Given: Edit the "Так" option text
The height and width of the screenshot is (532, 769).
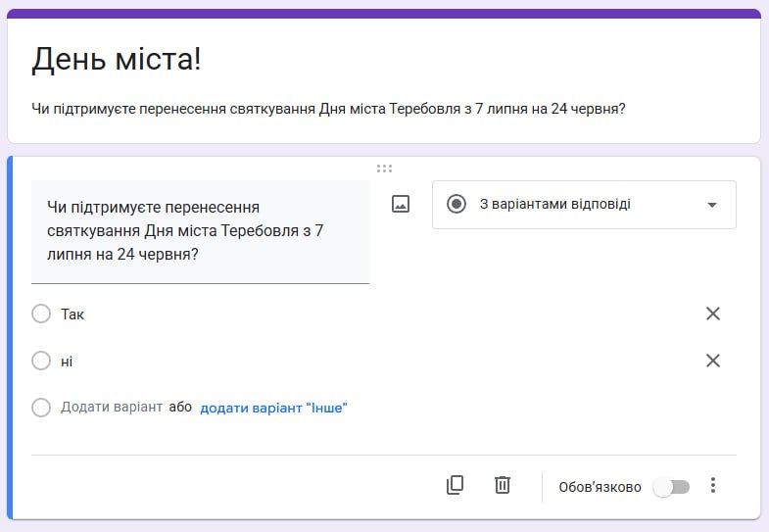Looking at the screenshot, I should tap(73, 314).
